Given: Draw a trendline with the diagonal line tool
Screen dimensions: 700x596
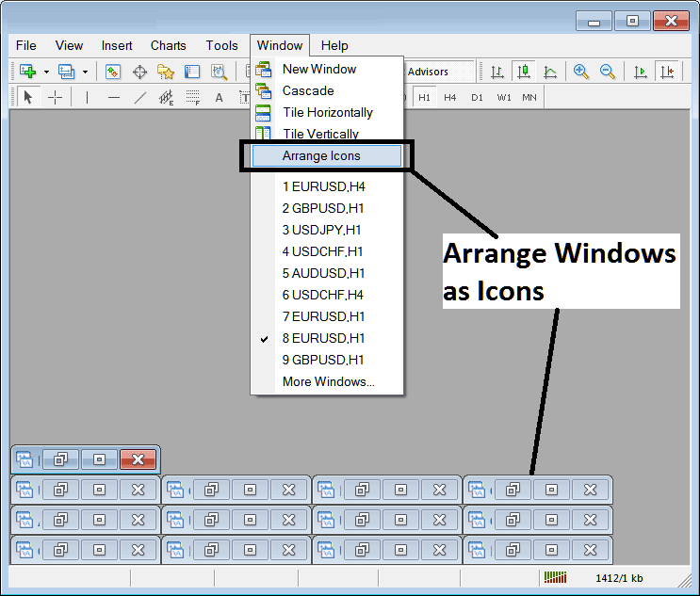Looking at the screenshot, I should 140,97.
